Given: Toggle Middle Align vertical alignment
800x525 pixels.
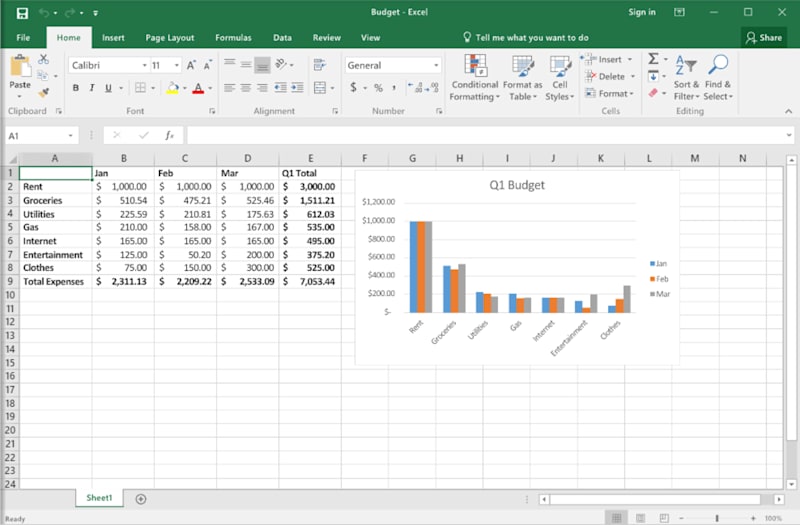Looking at the screenshot, I should coord(246,65).
